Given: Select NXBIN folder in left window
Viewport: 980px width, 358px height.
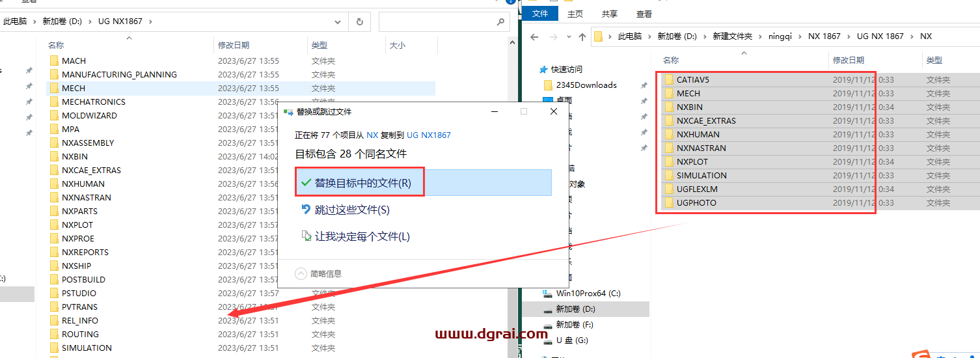Looking at the screenshot, I should (x=75, y=156).
